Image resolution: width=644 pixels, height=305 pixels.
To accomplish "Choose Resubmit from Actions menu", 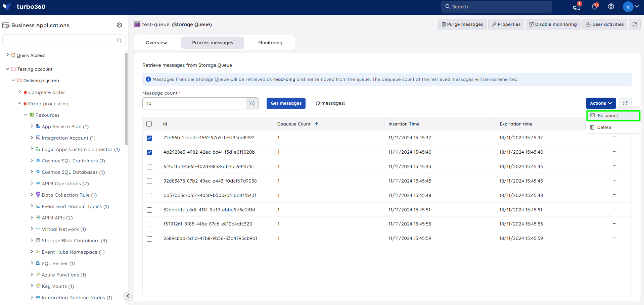I will point(613,115).
